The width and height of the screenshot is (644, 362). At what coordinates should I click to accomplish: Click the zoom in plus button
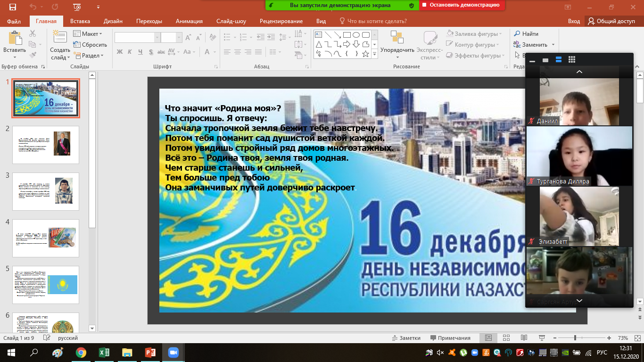coord(609,338)
